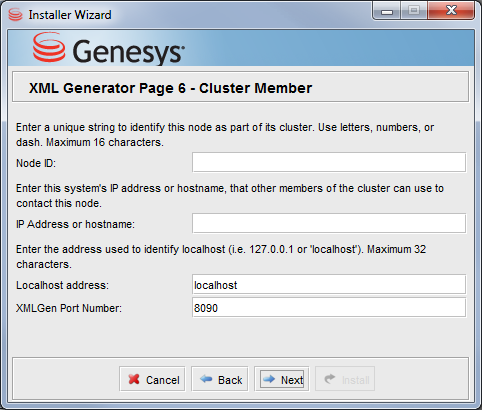
Task: Close the Installer Wizard window
Action: pyautogui.click(x=451, y=11)
